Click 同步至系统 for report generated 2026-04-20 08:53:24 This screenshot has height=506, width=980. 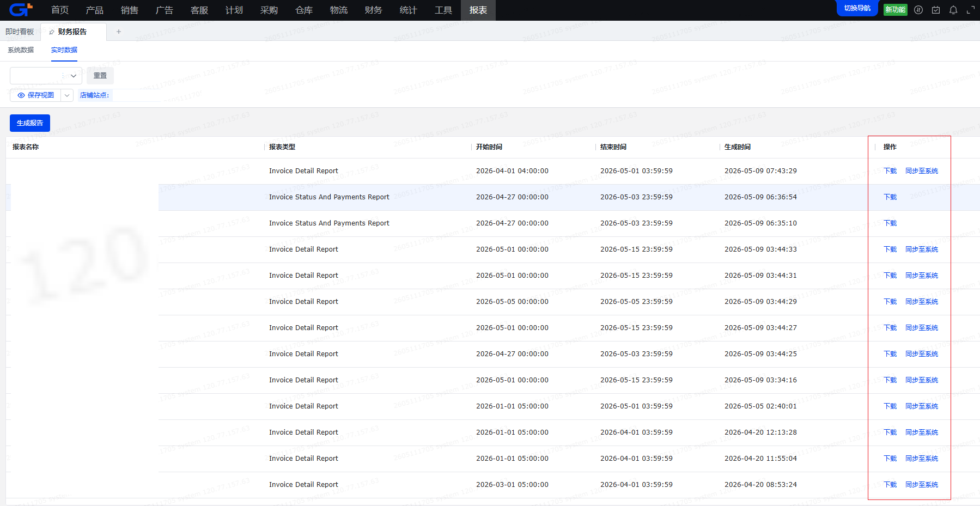click(922, 485)
